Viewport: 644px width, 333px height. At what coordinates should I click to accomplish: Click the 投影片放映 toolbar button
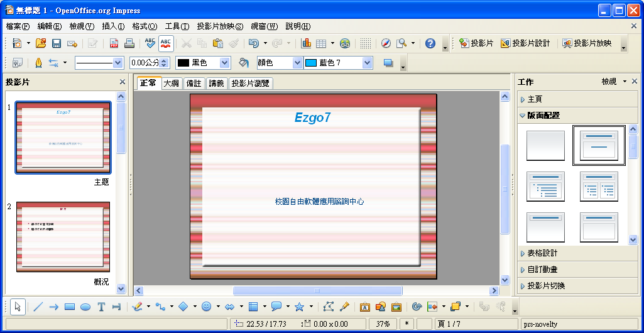[587, 43]
